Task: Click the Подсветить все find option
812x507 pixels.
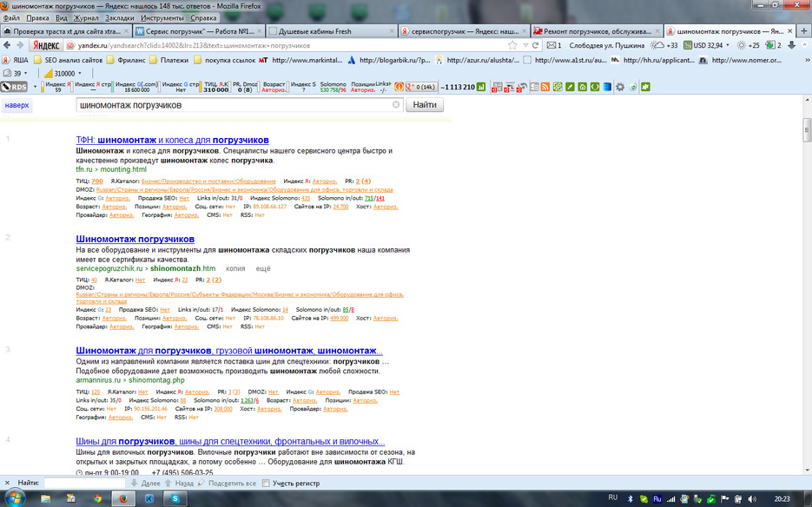Action: [x=227, y=483]
